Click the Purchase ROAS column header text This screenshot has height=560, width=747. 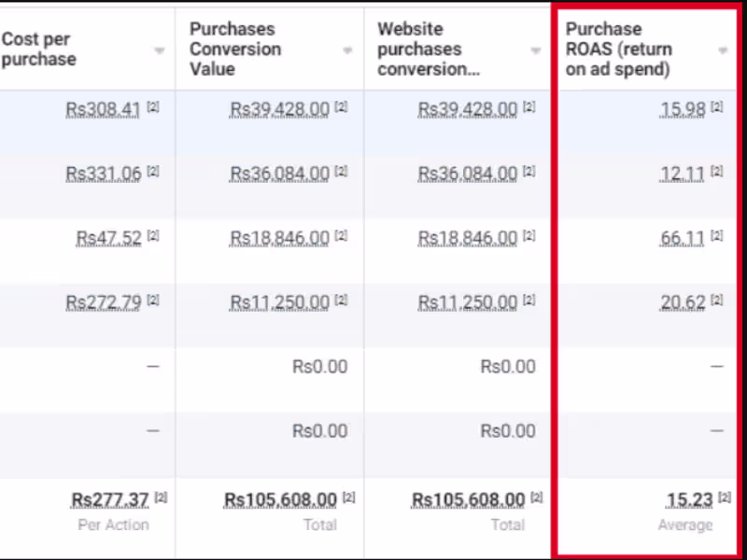pos(618,49)
